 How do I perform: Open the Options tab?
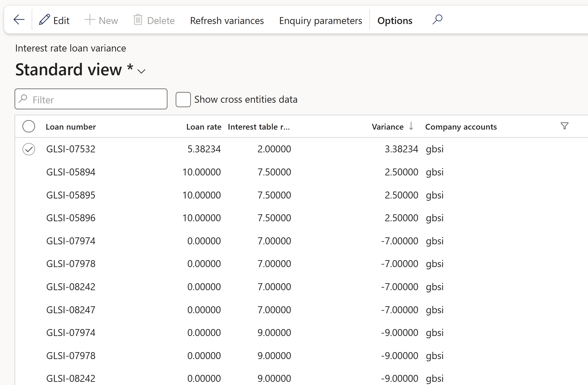(395, 21)
